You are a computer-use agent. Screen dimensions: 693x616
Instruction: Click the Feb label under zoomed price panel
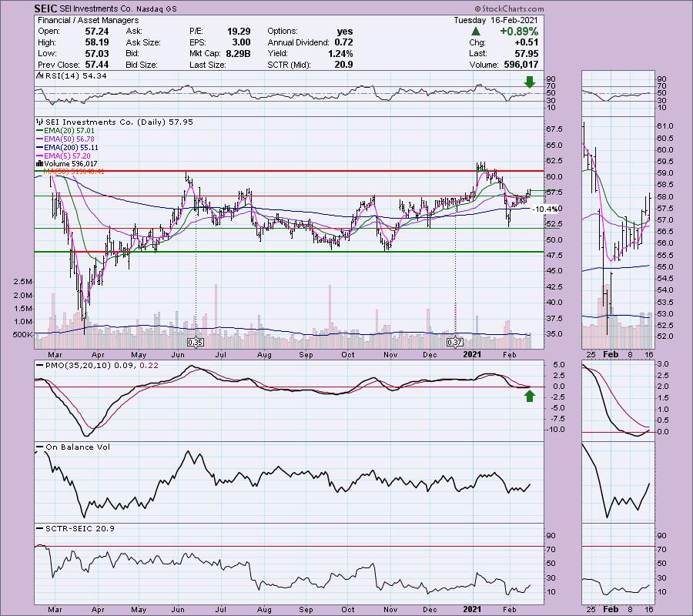[x=611, y=355]
